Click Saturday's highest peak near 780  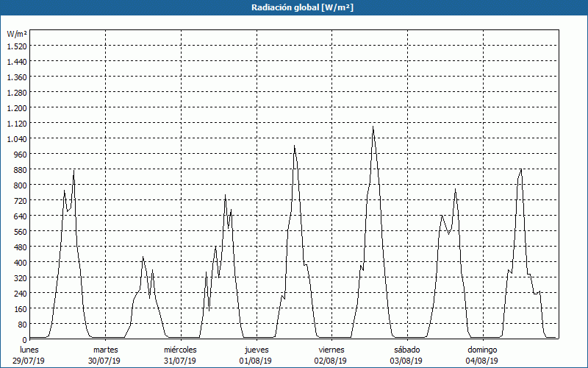[x=455, y=189]
